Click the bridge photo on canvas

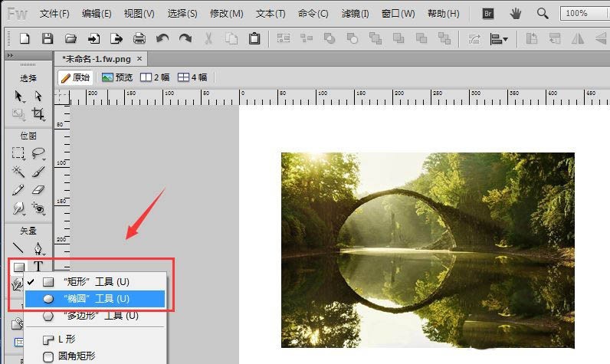click(x=428, y=250)
